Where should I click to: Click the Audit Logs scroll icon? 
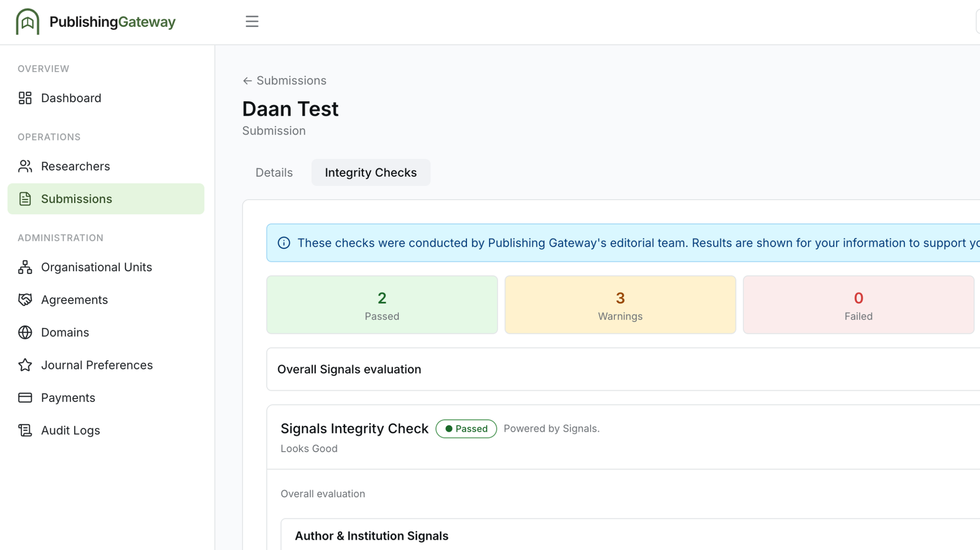pos(25,430)
